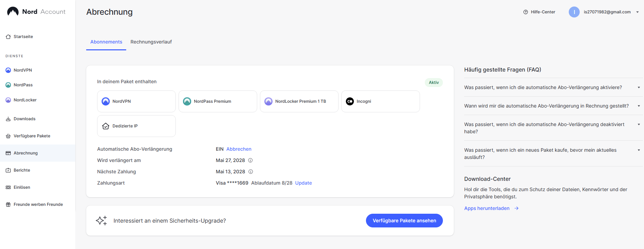
Task: Open Freunde werben Freunde in sidebar
Action: point(38,204)
